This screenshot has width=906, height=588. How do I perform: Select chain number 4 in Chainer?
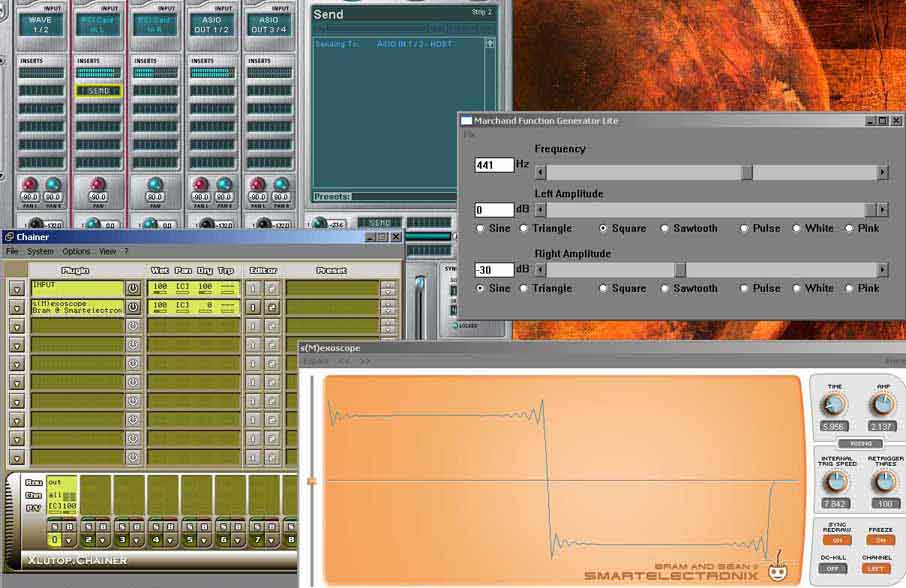click(156, 540)
